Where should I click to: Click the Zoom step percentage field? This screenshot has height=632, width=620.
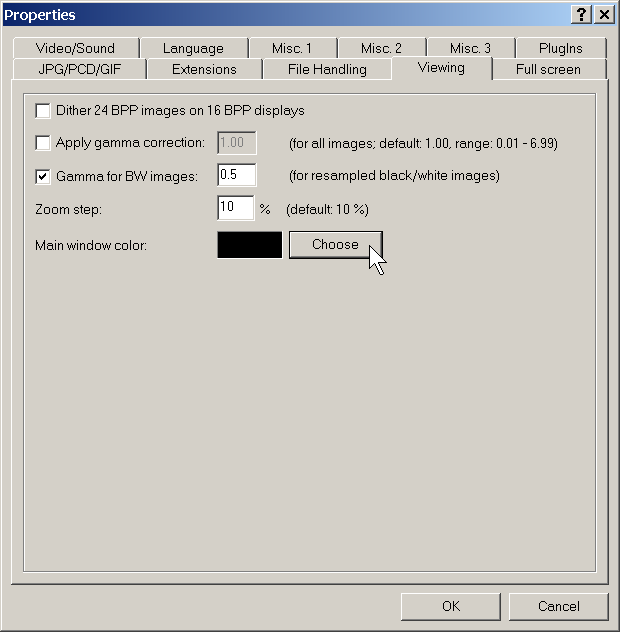coord(235,209)
